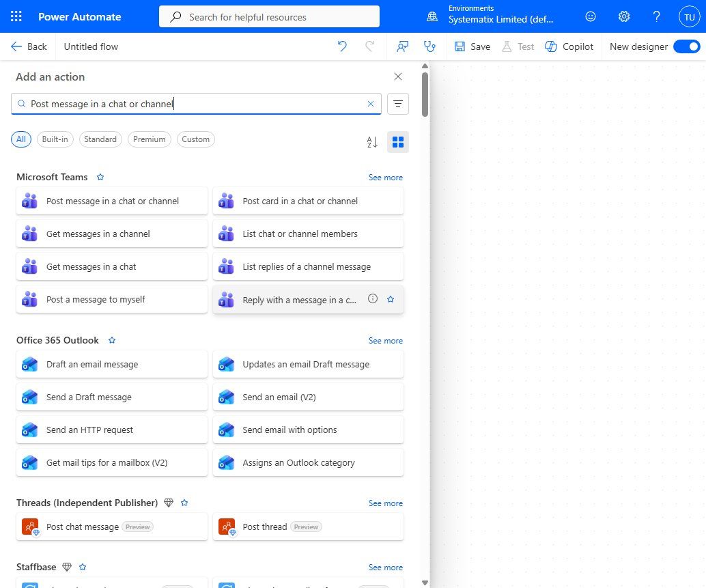Show info for Reply with a message action
Image resolution: width=706 pixels, height=588 pixels.
pyautogui.click(x=373, y=298)
